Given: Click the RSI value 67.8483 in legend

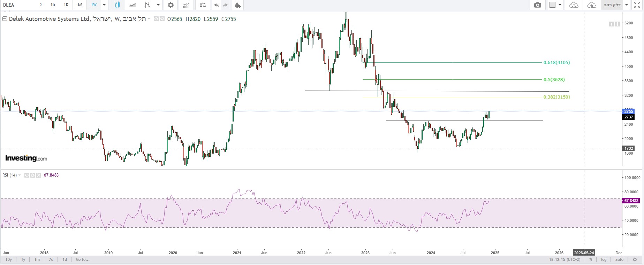Looking at the screenshot, I should click(x=51, y=175).
